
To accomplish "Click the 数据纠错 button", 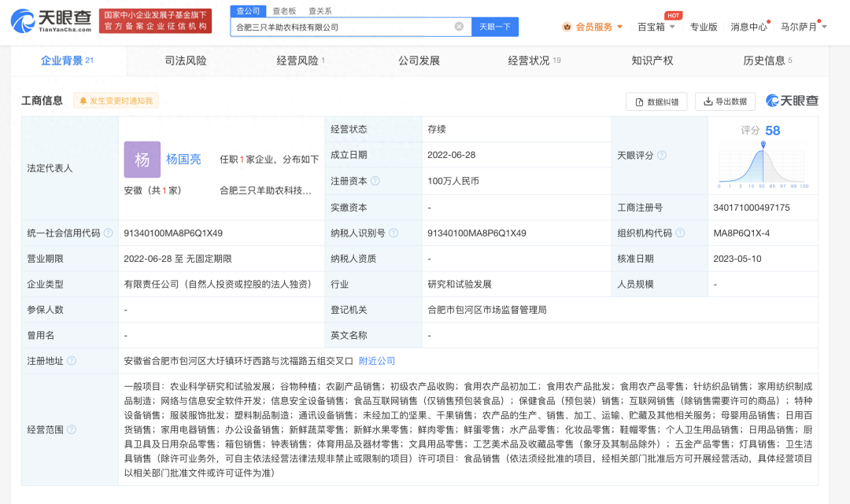I will (656, 101).
